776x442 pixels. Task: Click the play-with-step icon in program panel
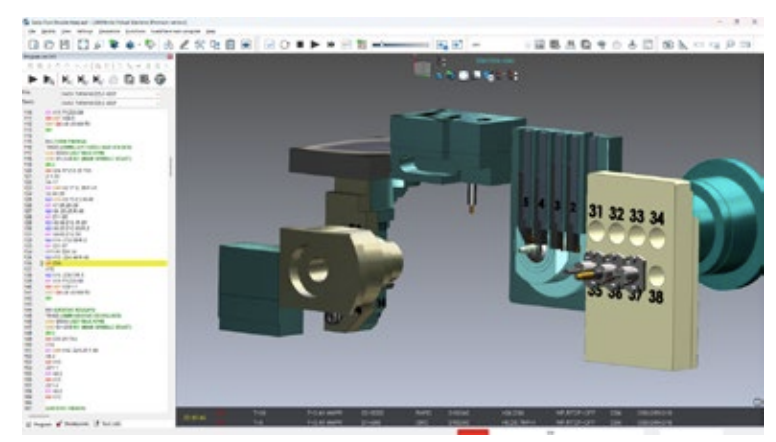pos(49,79)
